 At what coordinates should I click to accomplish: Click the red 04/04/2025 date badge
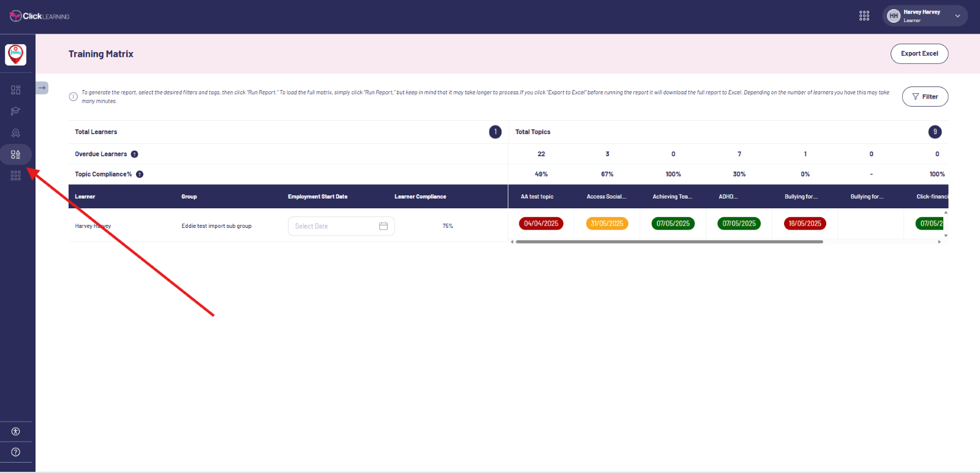tap(541, 224)
